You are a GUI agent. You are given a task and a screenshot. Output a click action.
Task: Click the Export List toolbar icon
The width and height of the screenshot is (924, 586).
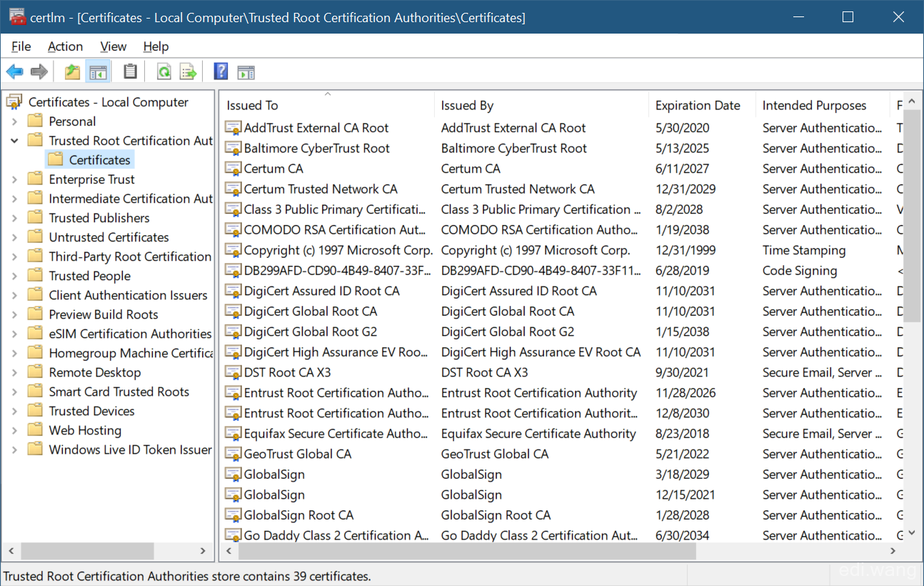188,71
